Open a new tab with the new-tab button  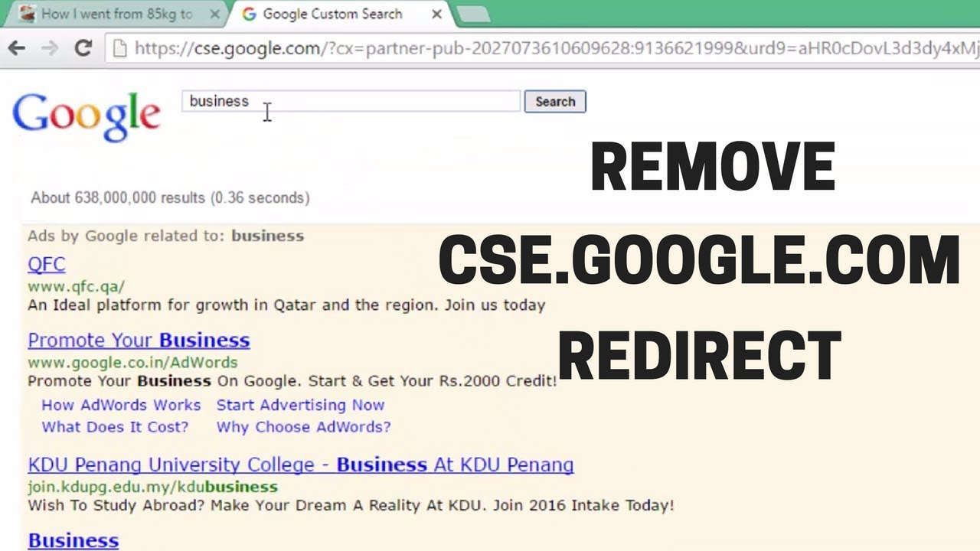[472, 15]
